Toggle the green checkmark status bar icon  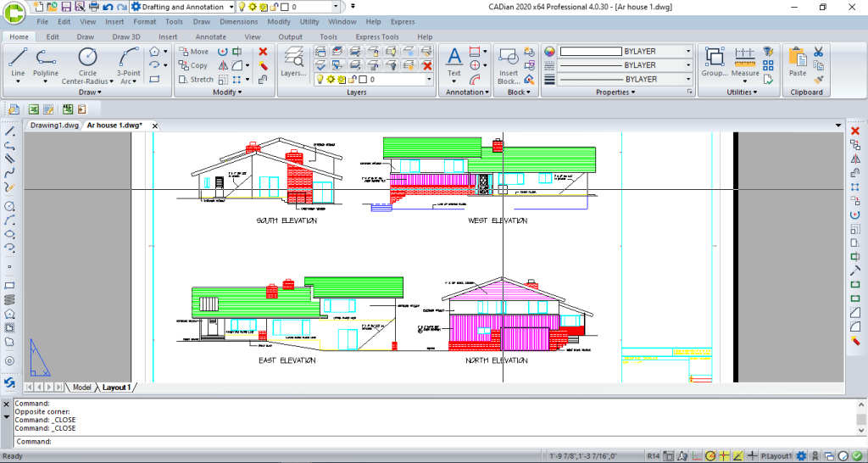858,456
